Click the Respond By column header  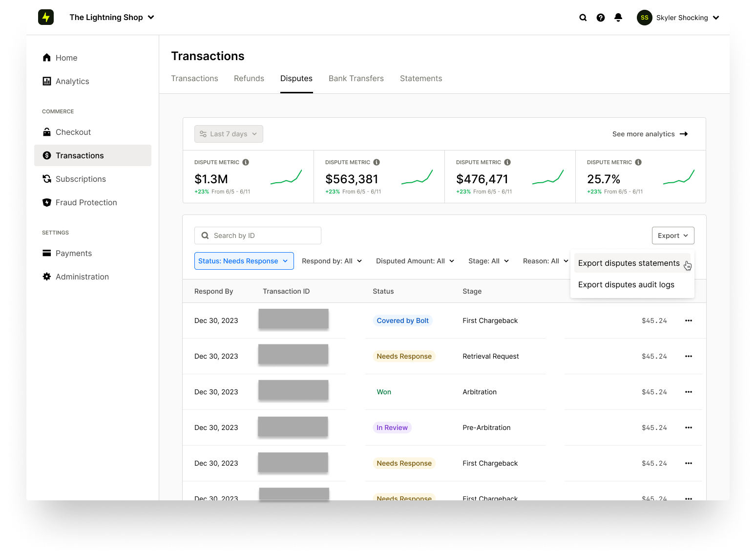click(214, 291)
